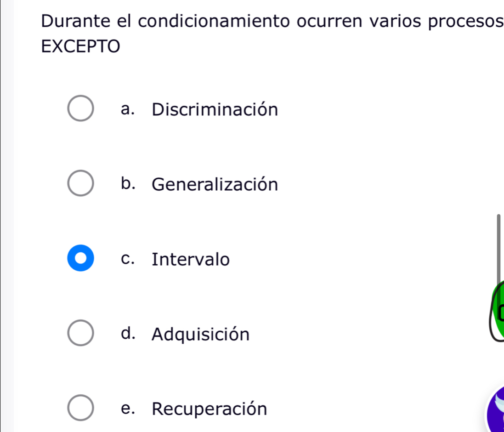
Task: Click the word 'EXCEPTO' in the question
Action: tap(81, 46)
